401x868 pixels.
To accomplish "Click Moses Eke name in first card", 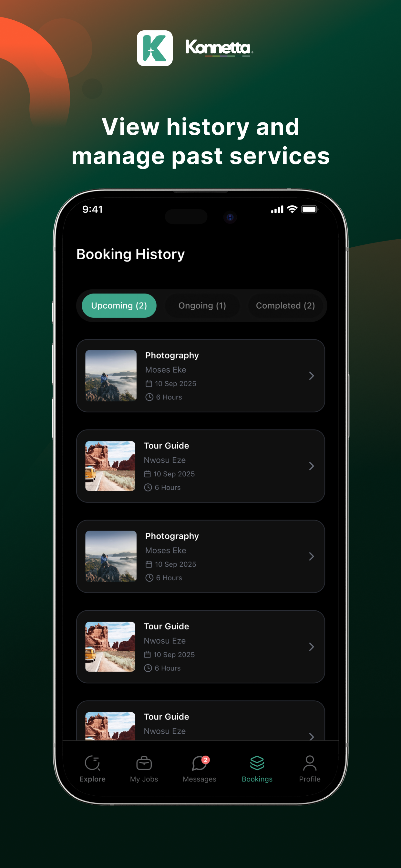I will tap(165, 370).
